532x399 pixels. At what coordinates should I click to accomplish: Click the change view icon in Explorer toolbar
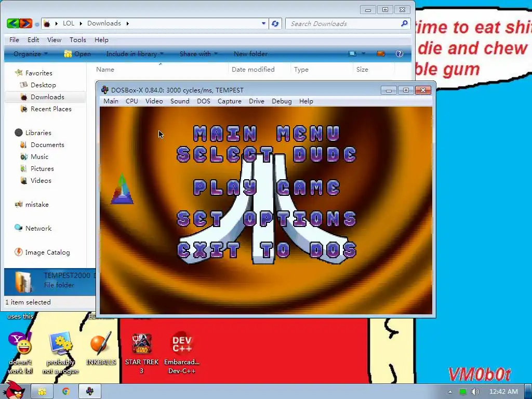352,54
